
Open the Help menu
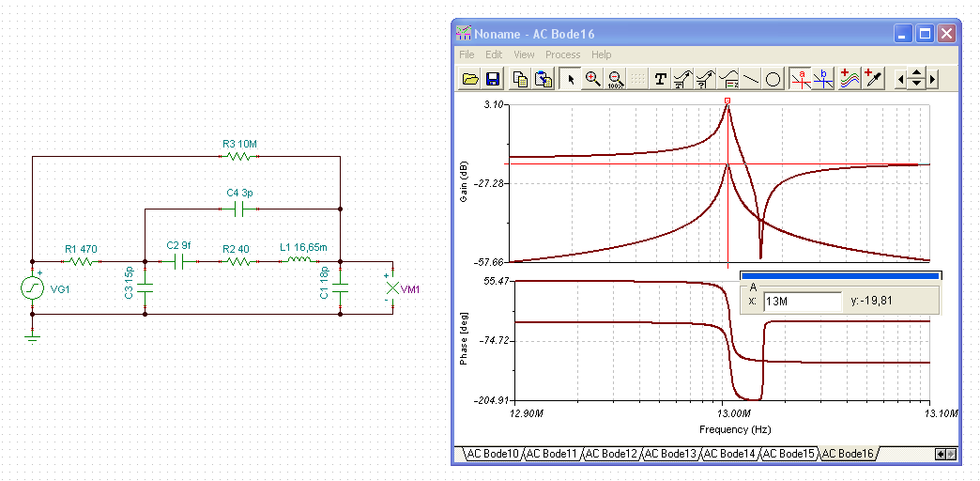(602, 55)
